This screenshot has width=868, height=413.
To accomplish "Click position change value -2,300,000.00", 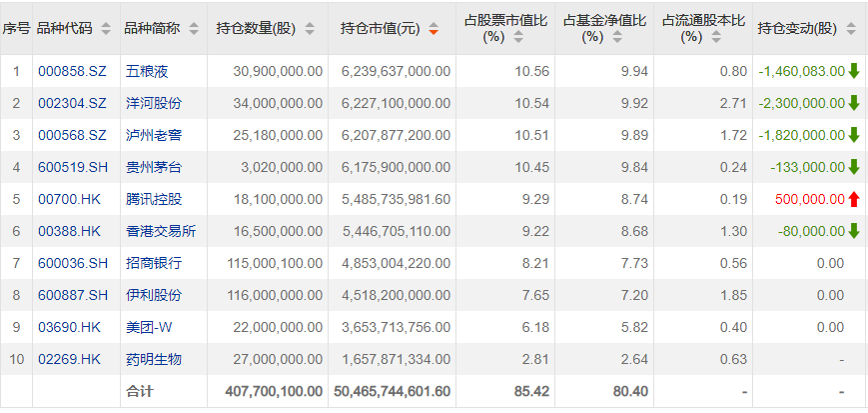I will click(801, 103).
